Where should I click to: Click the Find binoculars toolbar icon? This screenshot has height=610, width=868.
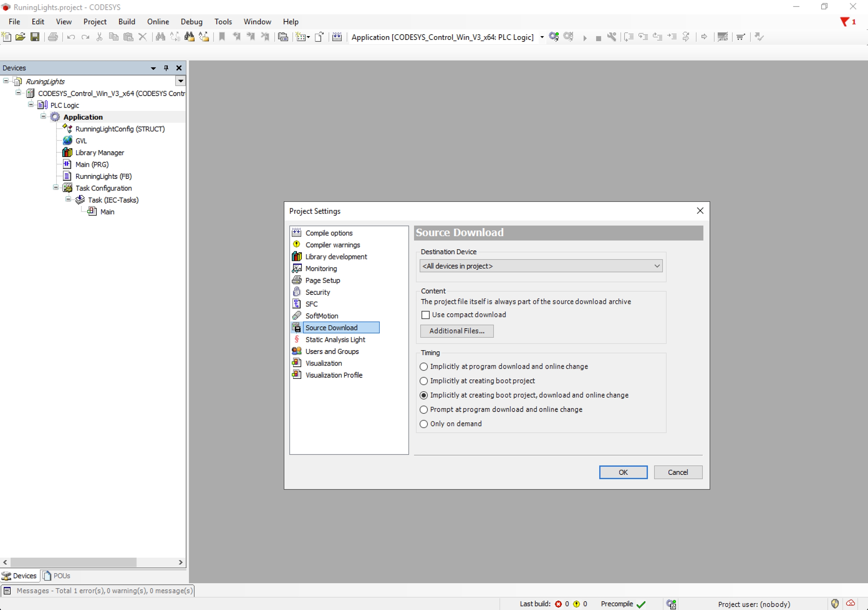[x=160, y=37]
